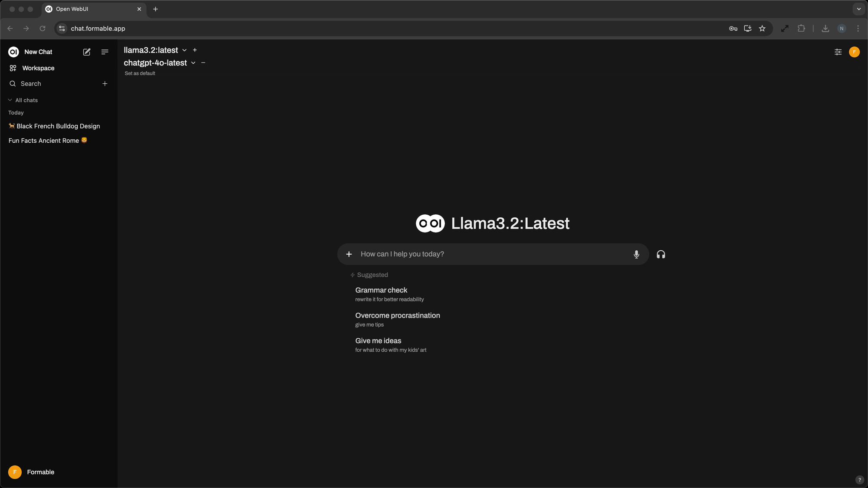Screen dimensions: 868x488
Task: Open the Black French Bulldog Design chat
Action: pos(58,126)
